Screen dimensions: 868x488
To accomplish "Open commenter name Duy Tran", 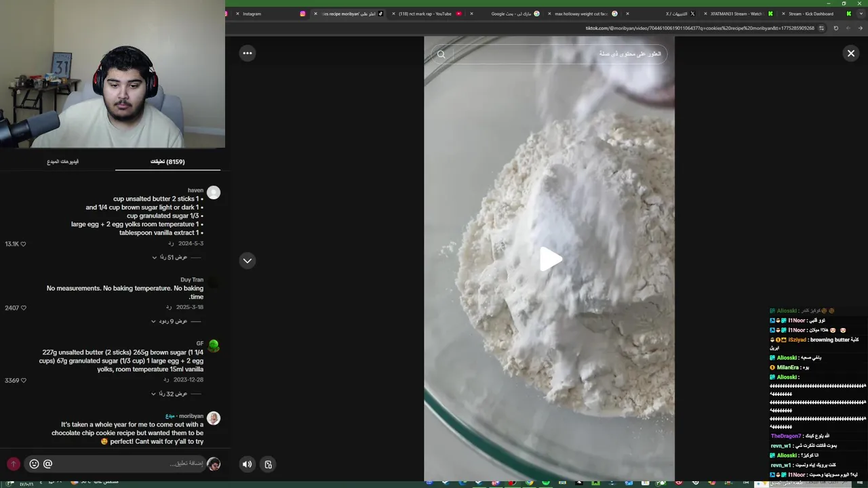I will pos(192,279).
